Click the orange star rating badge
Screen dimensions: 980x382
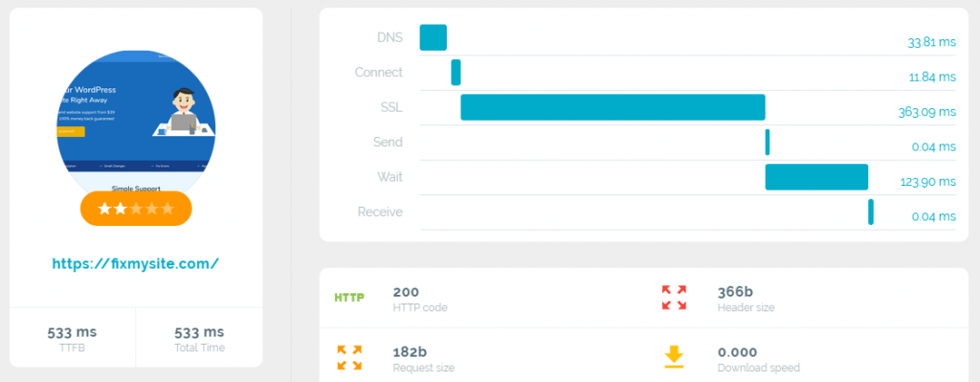click(x=136, y=209)
